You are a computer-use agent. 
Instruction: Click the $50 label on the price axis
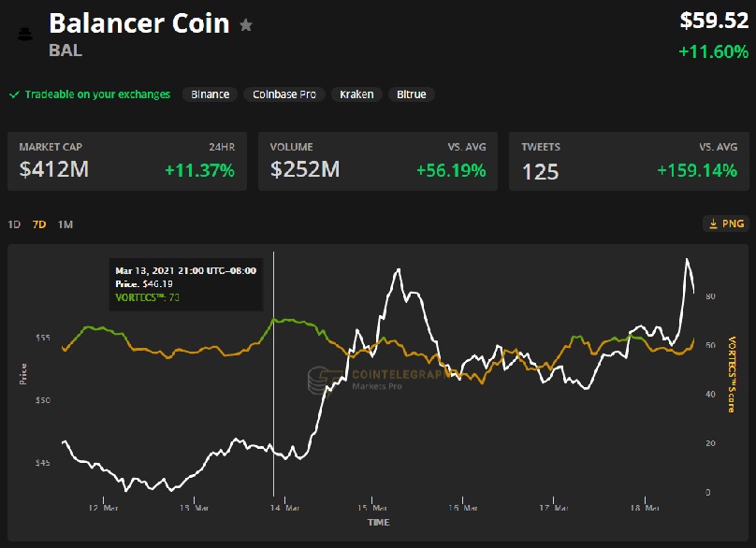43,400
